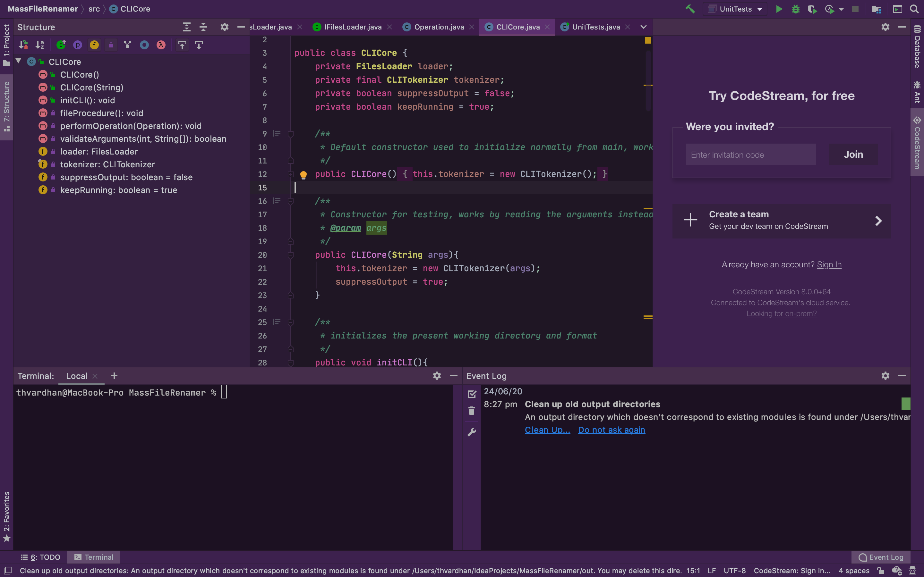Run UnitTests with the green play icon

(x=779, y=9)
